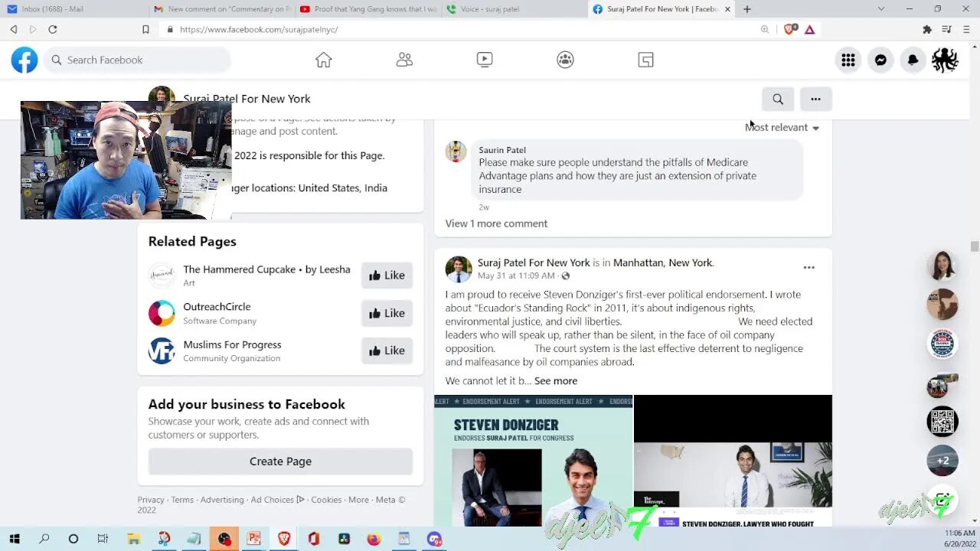Open OutreachCircle page name link
Screen dimensions: 980x551
click(217, 307)
